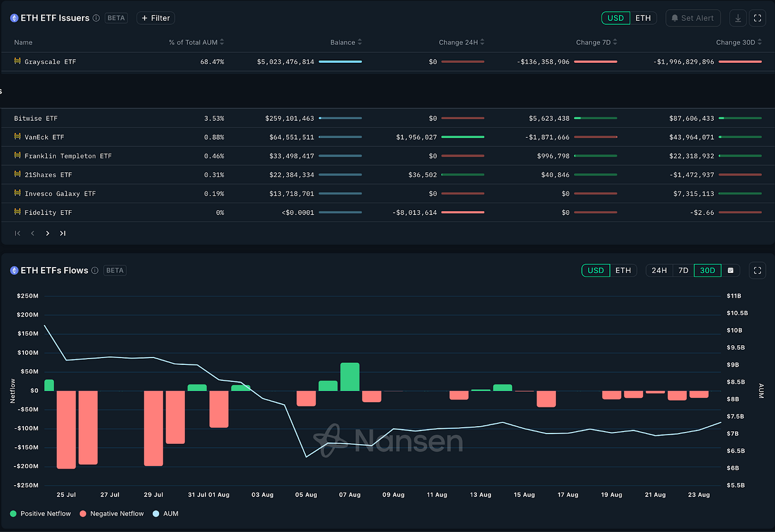Viewport: 775px width, 532px height.
Task: Expand Issuers panel to fullscreen
Action: click(x=757, y=18)
